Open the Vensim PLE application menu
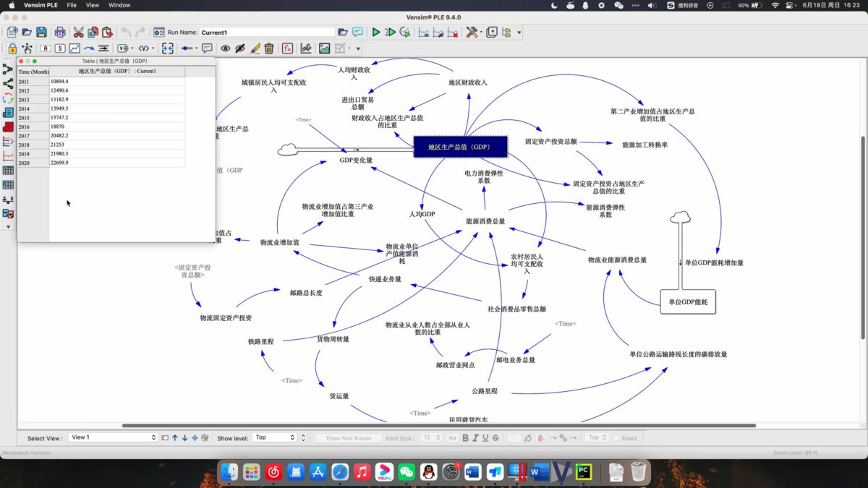The height and width of the screenshot is (488, 868). tap(41, 5)
